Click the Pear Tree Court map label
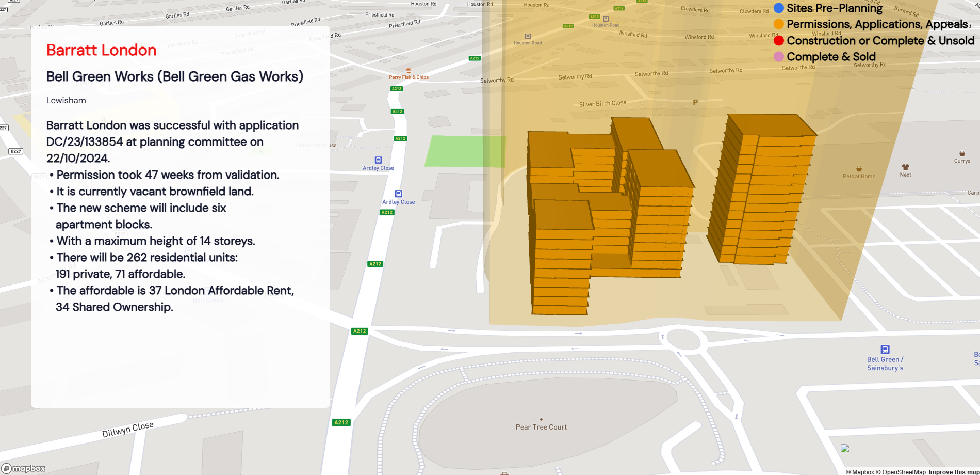The image size is (980, 475). pos(541,427)
